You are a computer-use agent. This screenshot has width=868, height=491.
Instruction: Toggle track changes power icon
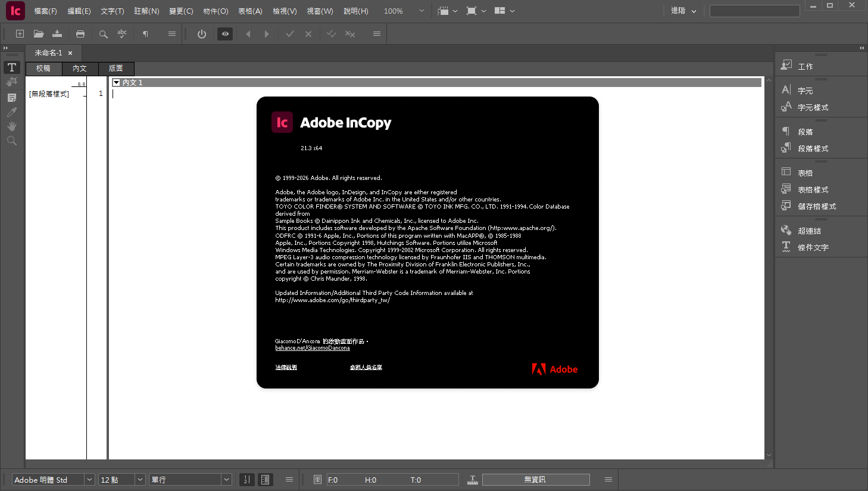click(202, 34)
